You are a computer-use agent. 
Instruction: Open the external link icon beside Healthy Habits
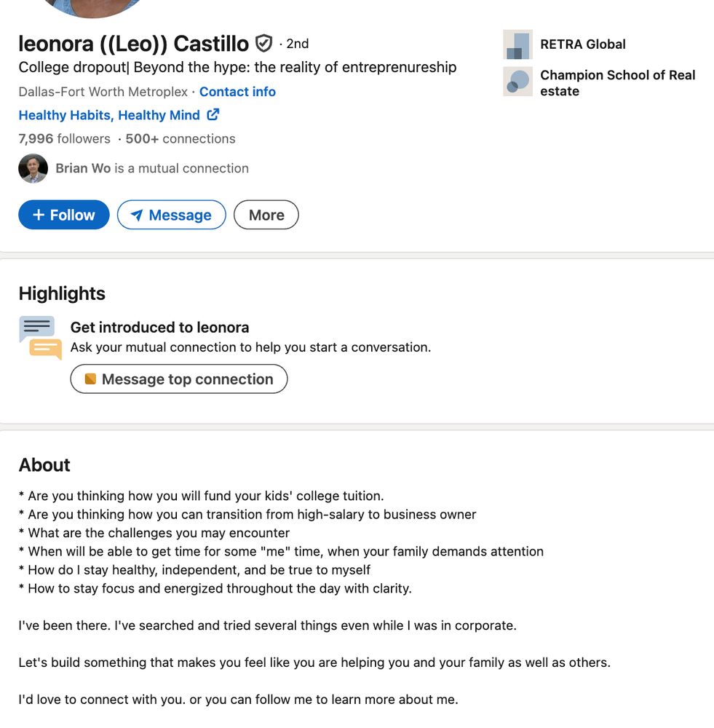(212, 114)
